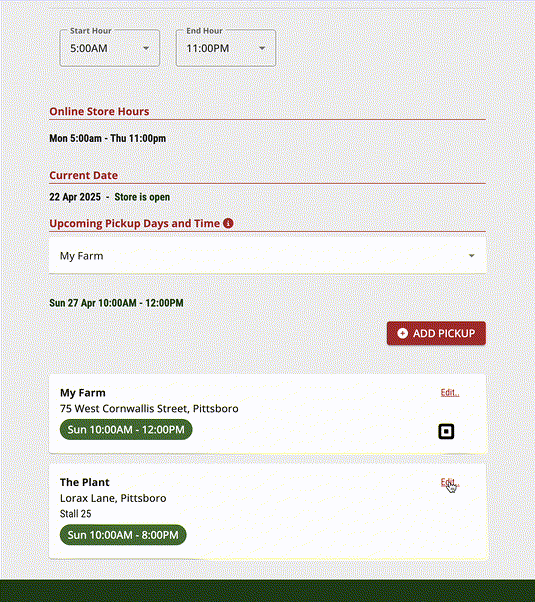Click Edit link for The Plant

tap(450, 482)
